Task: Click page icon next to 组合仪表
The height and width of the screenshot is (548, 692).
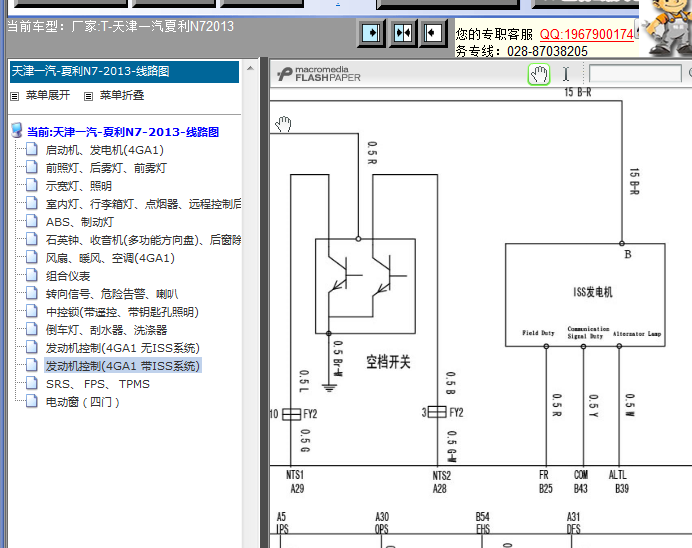Action: pos(31,275)
